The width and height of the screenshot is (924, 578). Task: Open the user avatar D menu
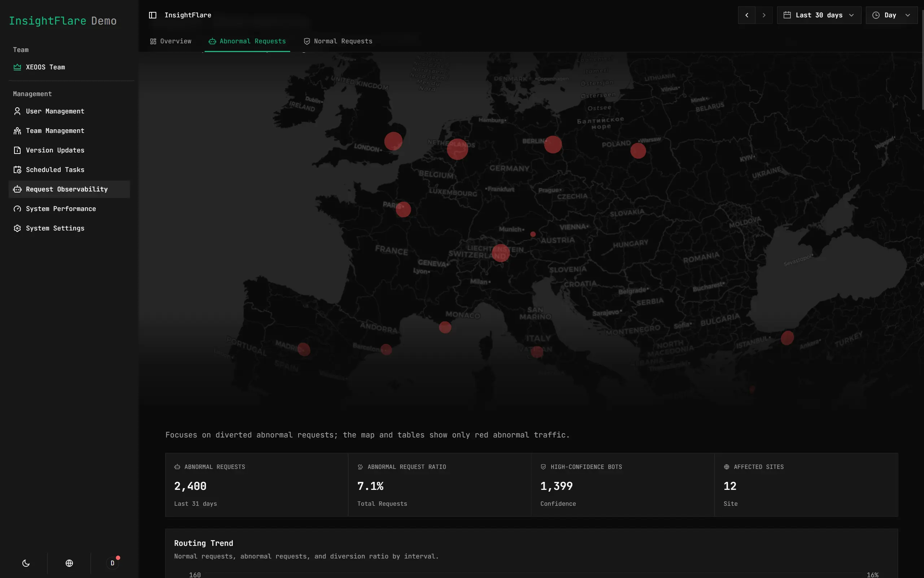click(112, 563)
